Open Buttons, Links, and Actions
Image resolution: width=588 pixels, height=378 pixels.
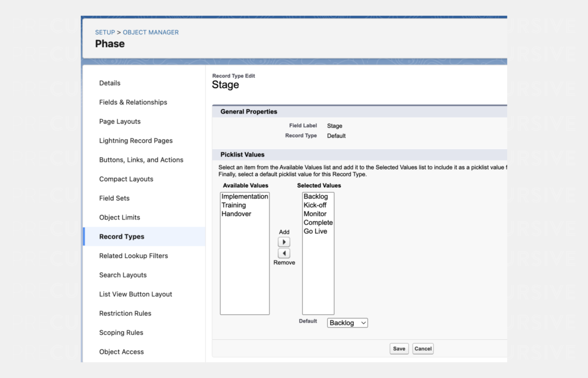click(141, 160)
